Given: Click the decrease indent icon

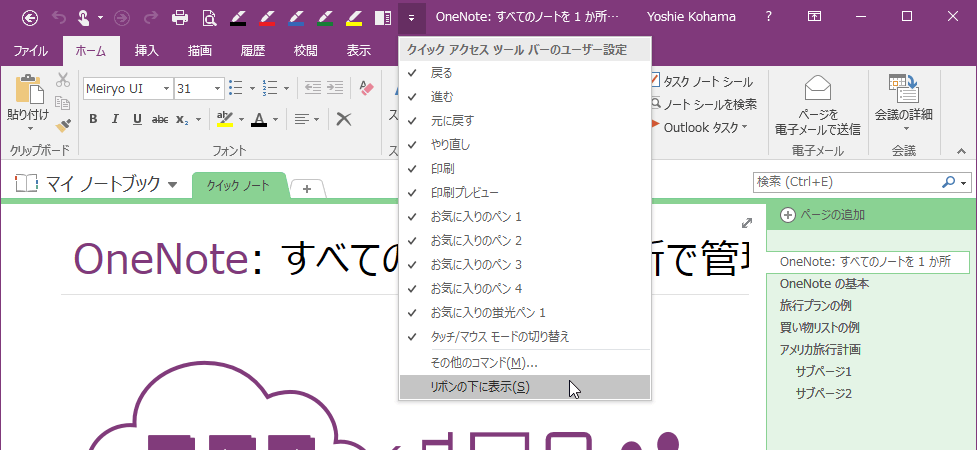Looking at the screenshot, I should pyautogui.click(x=313, y=89).
